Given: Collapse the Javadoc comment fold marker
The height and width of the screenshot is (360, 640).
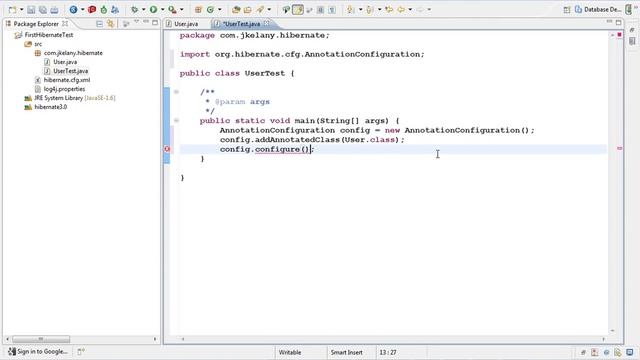Looking at the screenshot, I should point(176,92).
